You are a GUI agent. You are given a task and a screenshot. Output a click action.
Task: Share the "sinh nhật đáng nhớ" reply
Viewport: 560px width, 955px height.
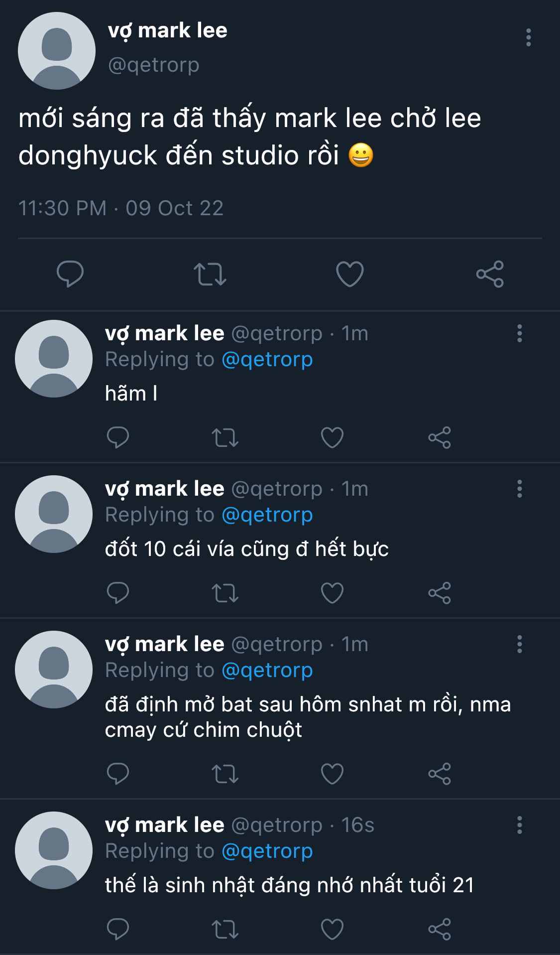[x=440, y=929]
